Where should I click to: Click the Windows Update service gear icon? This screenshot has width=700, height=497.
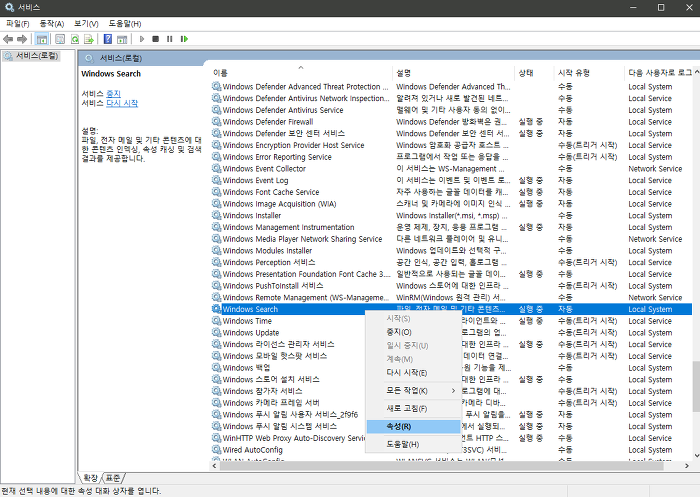tap(217, 333)
